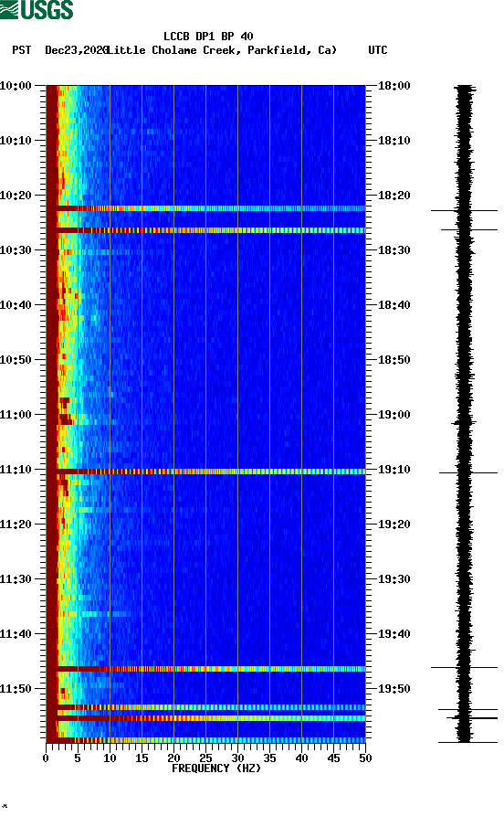Click the date label 'Dec23,2020'
The width and height of the screenshot is (504, 816).
76,50
